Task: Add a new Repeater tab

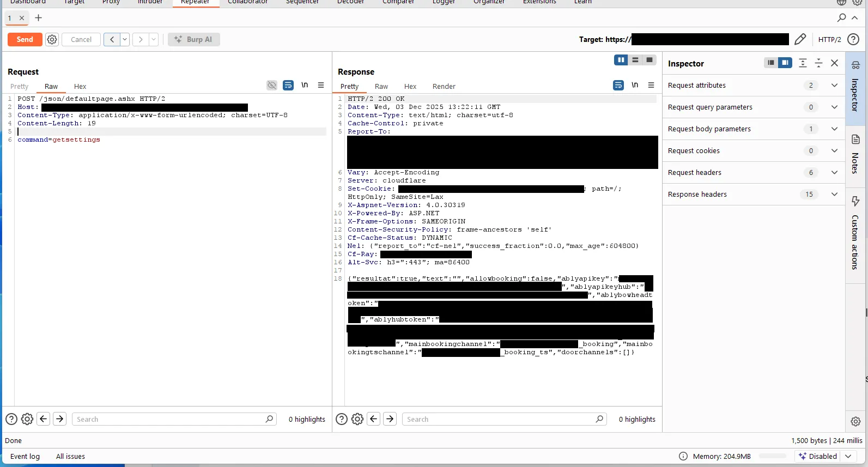Action: pos(38,18)
